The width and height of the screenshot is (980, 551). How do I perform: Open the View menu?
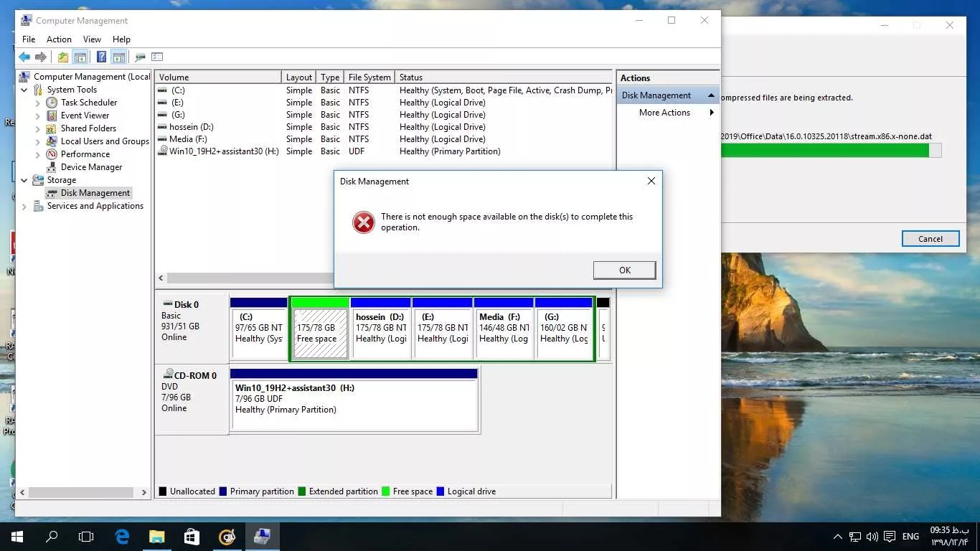click(92, 39)
